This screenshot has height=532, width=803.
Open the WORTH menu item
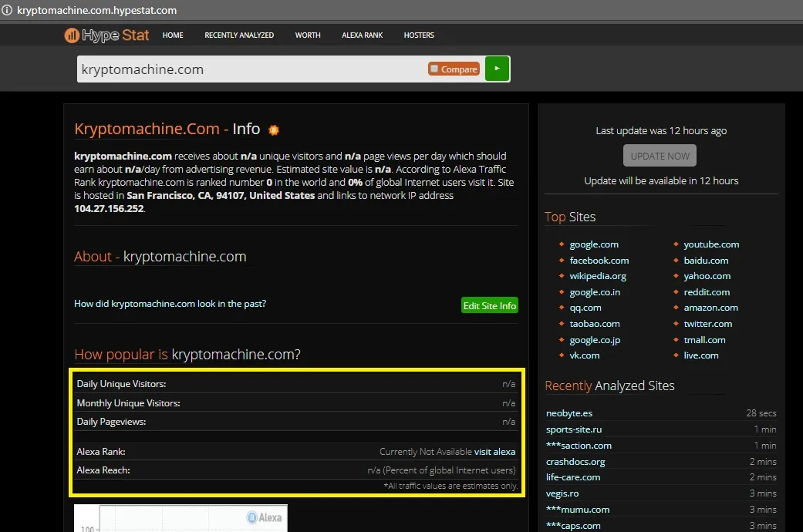pos(308,35)
